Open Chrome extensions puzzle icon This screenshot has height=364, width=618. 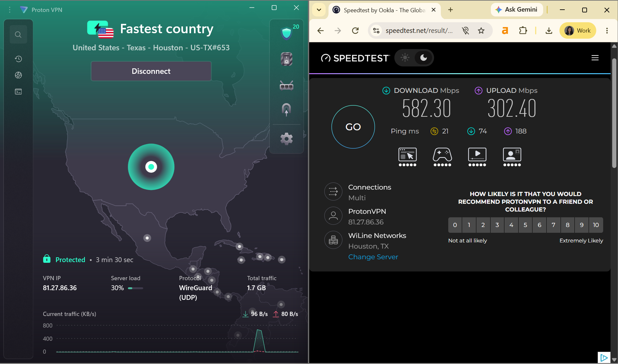click(x=523, y=31)
